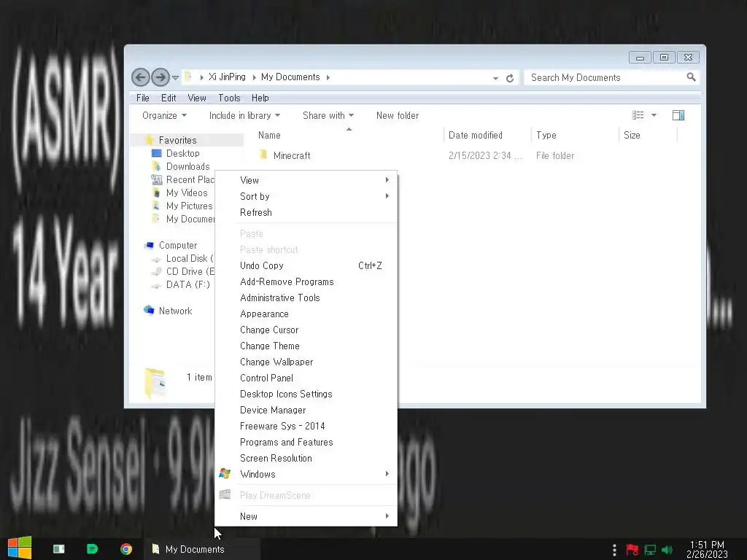Screen dimensions: 747x560
Task: Open the recent locations dropdown arrow
Action: [x=175, y=77]
